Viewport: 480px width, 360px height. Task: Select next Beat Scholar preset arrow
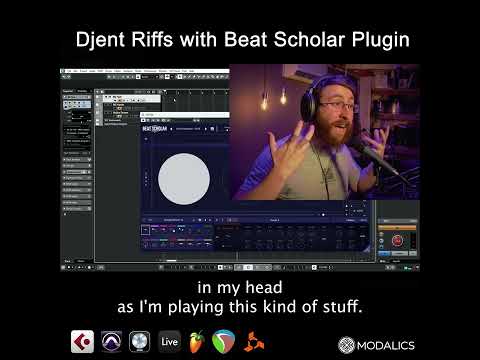[x=206, y=129]
